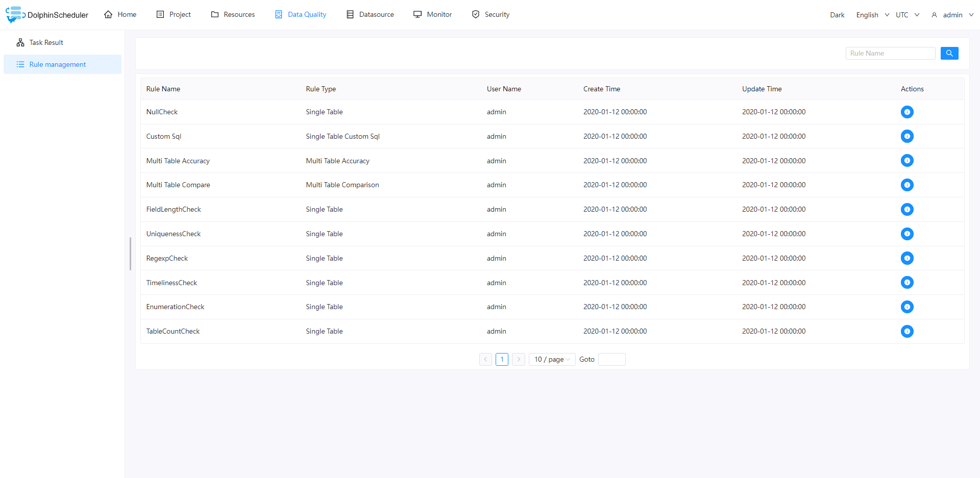Viewport: 980px width, 478px height.
Task: Click the search magnifier button
Action: (949, 53)
